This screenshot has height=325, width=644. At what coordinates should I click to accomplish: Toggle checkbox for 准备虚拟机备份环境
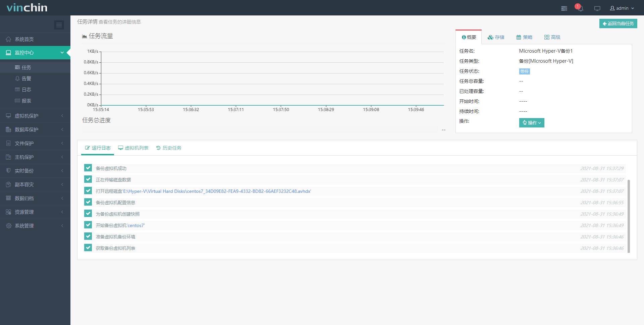click(x=88, y=236)
